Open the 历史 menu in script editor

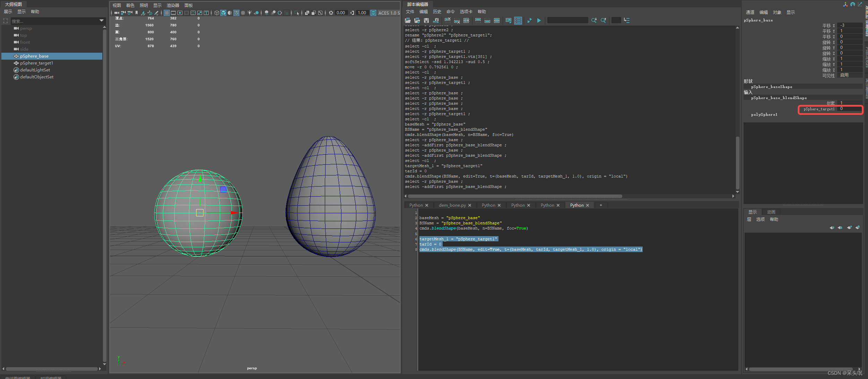click(x=437, y=12)
